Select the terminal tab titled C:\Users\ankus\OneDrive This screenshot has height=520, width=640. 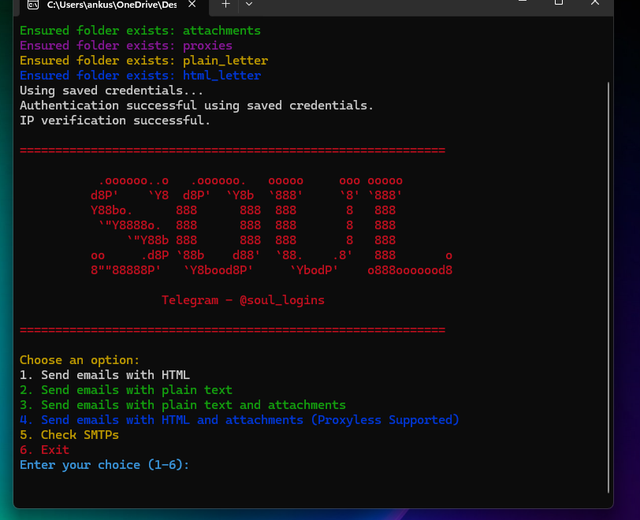pyautogui.click(x=112, y=5)
